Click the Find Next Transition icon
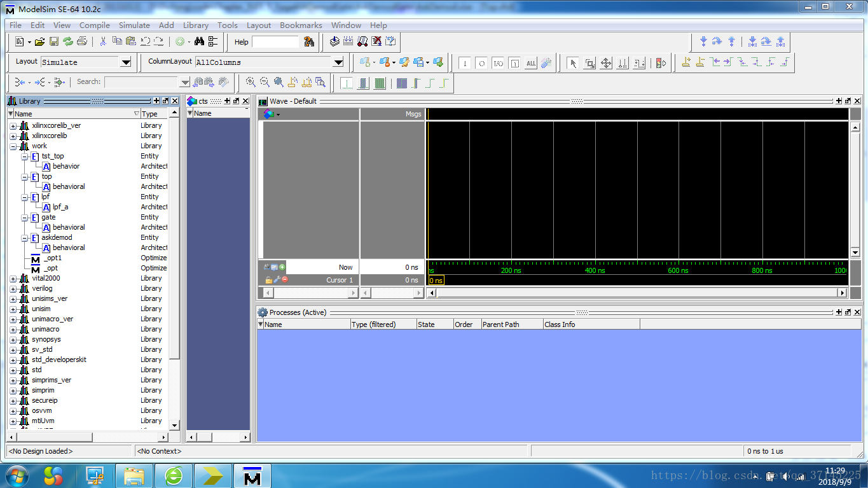The height and width of the screenshot is (488, 868). [729, 62]
